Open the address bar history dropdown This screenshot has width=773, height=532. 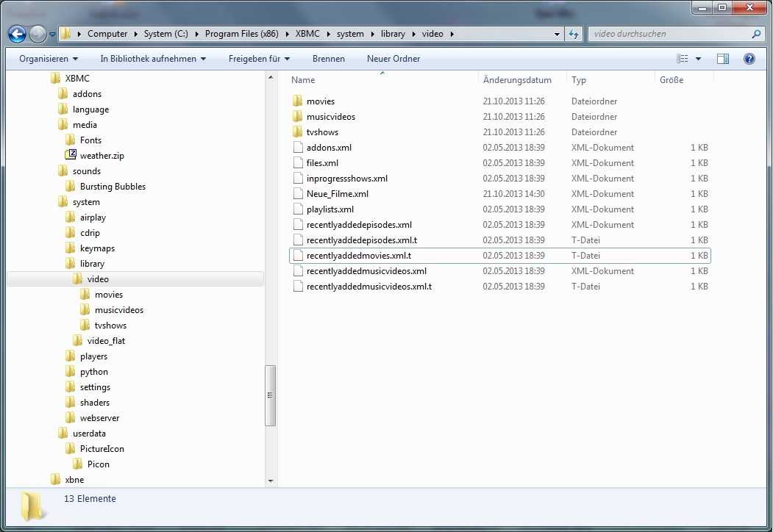[557, 34]
